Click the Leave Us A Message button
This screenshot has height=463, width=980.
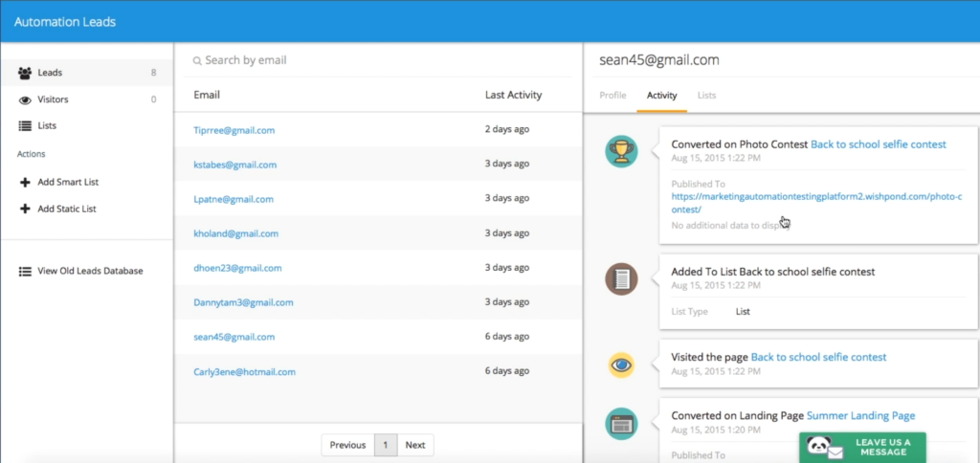(862, 448)
